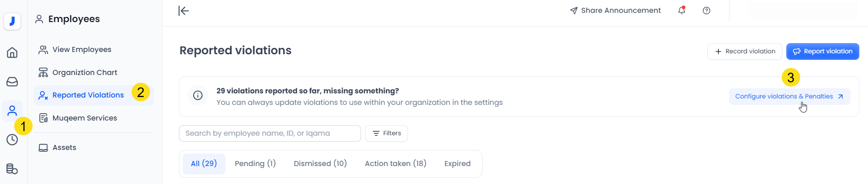Open the database coins payroll icon
This screenshot has height=184, width=868.
pos(12,169)
